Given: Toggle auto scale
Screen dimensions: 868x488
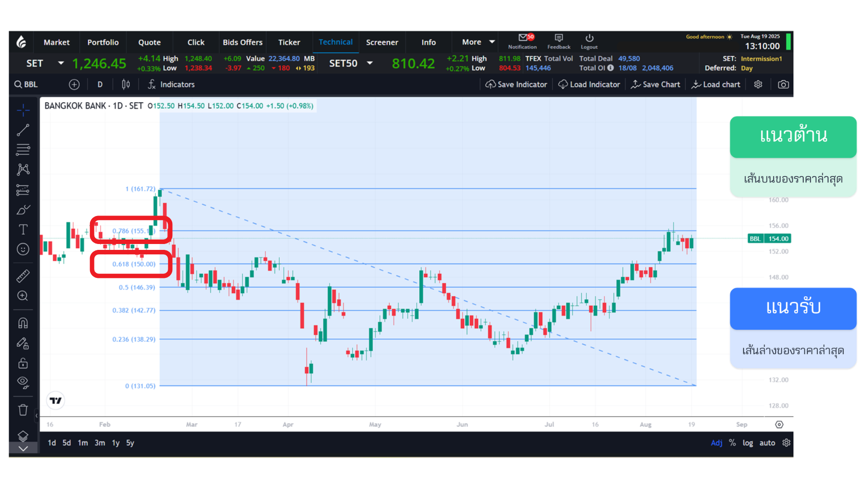Looking at the screenshot, I should coord(767,443).
